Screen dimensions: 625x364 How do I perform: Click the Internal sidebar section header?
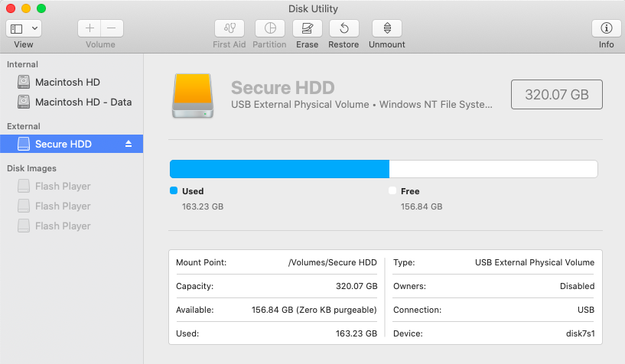click(x=22, y=64)
